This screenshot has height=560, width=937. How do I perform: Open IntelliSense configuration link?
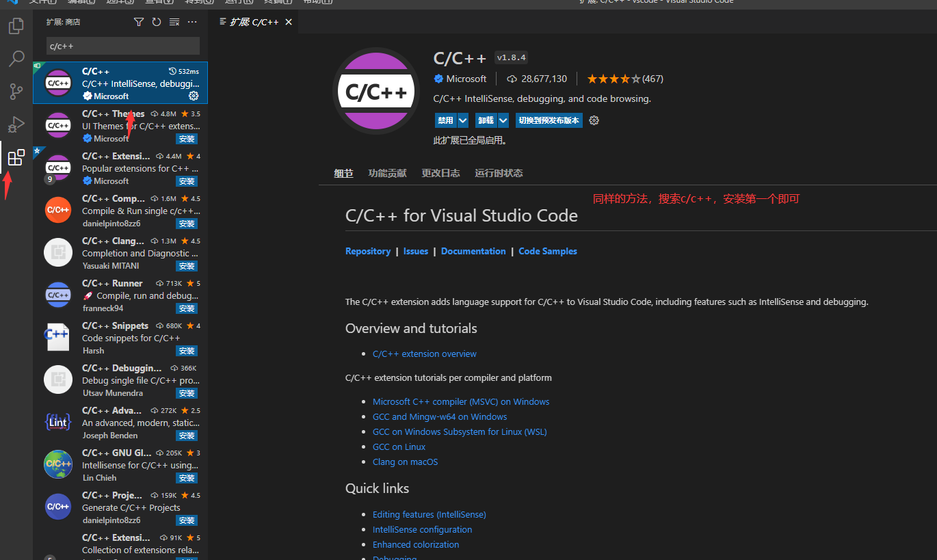point(422,529)
